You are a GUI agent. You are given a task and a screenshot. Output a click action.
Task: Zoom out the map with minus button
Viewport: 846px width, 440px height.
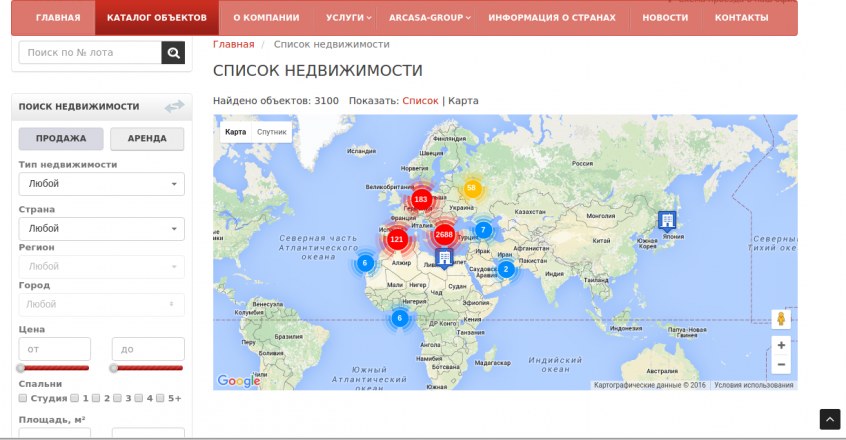(781, 365)
